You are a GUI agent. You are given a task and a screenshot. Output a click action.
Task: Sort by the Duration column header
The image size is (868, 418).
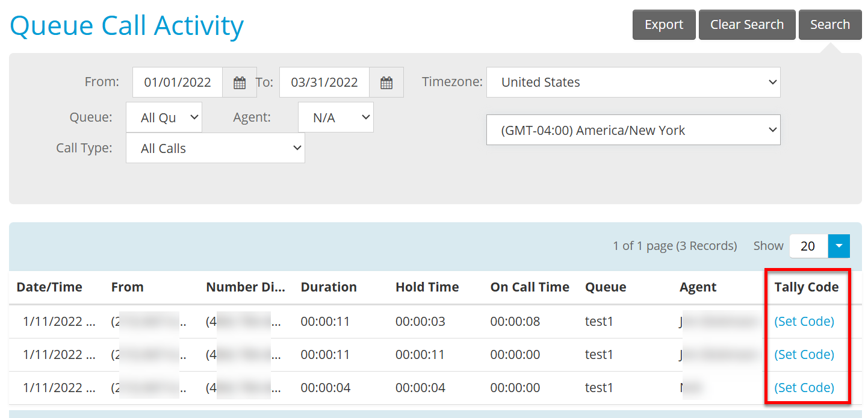(x=329, y=287)
